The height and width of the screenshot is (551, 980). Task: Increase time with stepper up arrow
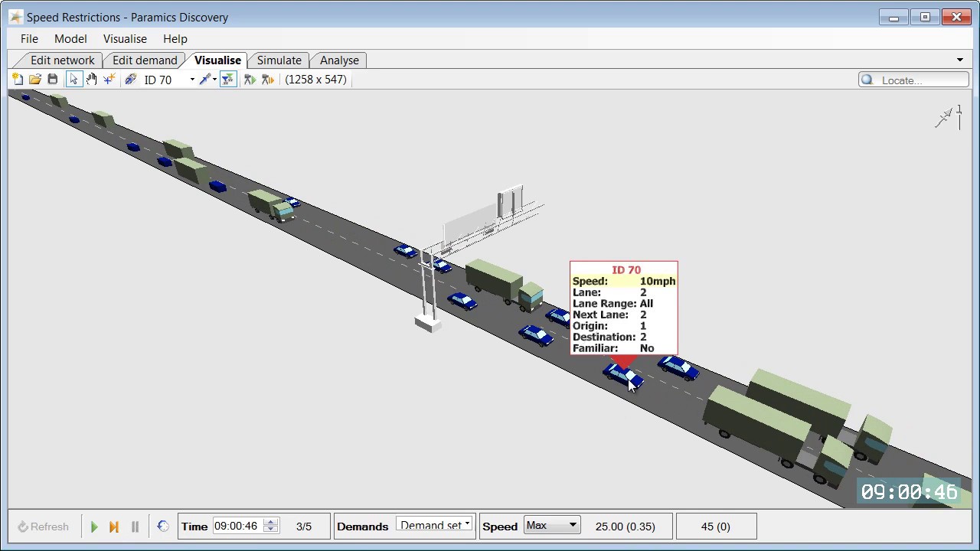point(270,522)
